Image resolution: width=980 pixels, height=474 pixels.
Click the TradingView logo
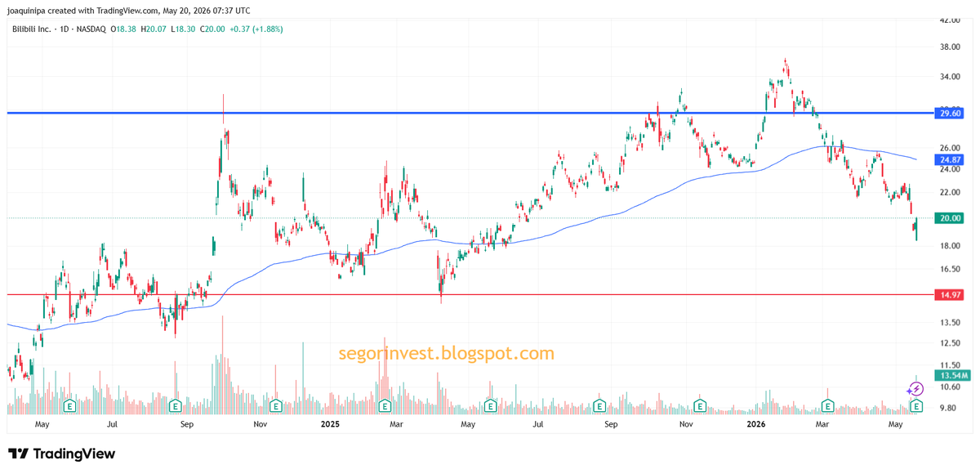point(61,454)
